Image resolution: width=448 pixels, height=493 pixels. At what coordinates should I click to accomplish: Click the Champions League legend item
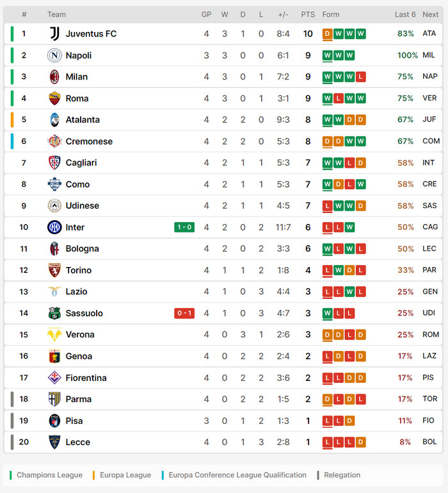[46, 475]
